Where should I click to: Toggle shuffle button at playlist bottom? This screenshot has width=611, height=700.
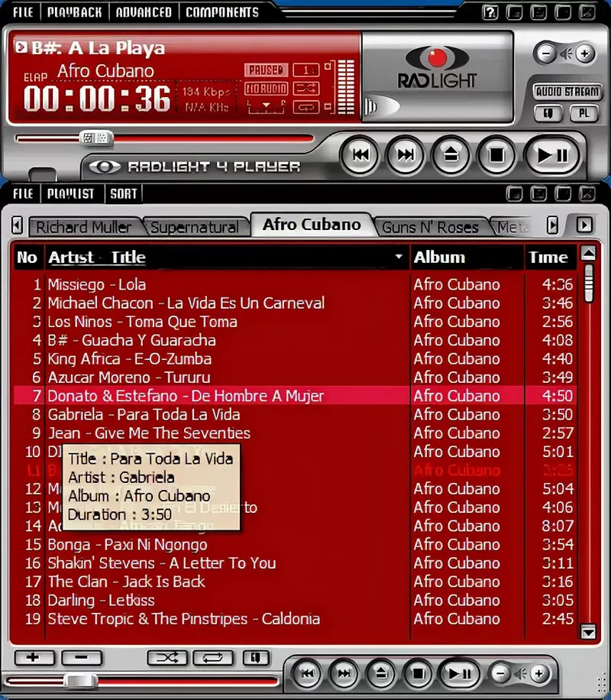pos(168,658)
